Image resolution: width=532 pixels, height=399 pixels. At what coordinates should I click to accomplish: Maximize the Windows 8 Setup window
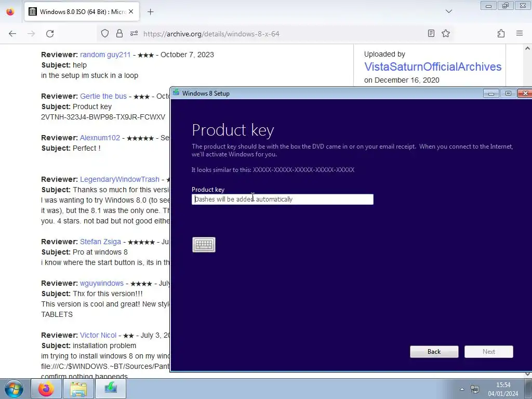pyautogui.click(x=508, y=94)
